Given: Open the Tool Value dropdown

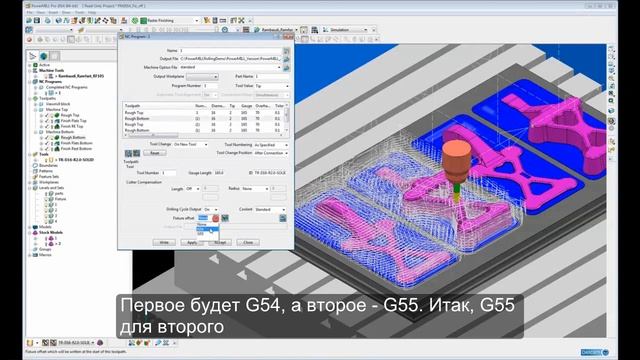Looking at the screenshot, I should (272, 86).
